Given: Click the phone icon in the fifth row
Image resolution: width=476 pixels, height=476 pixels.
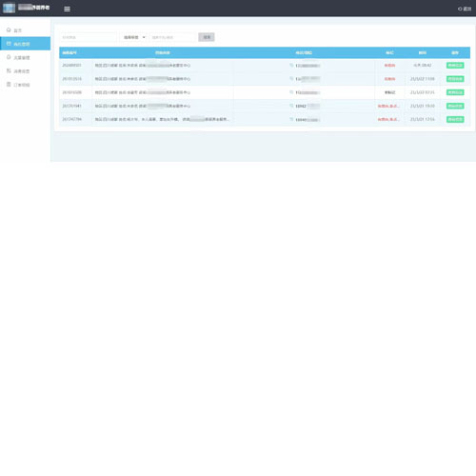Looking at the screenshot, I should click(x=291, y=119).
